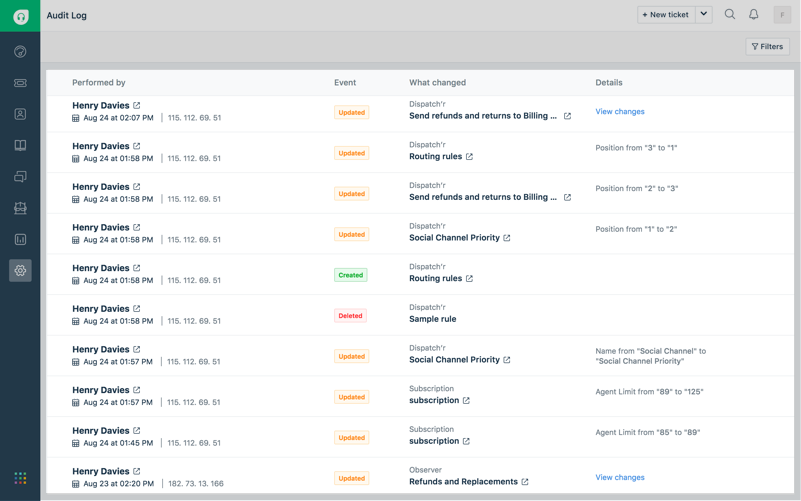The width and height of the screenshot is (801, 501).
Task: Open the Contacts icon in sidebar
Action: [x=20, y=114]
